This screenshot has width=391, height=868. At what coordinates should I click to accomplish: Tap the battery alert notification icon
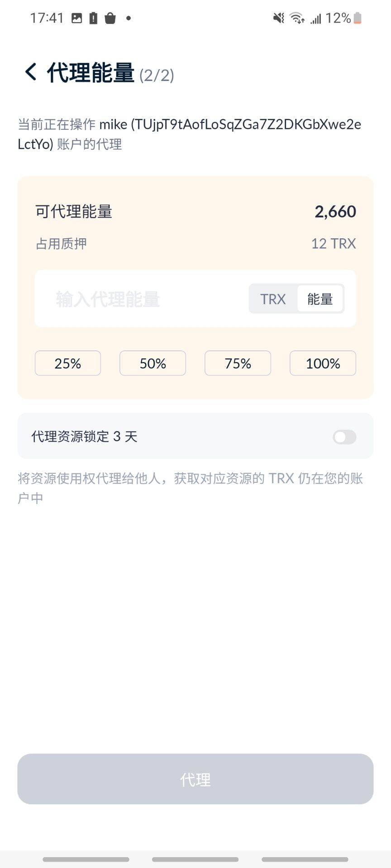tap(93, 18)
